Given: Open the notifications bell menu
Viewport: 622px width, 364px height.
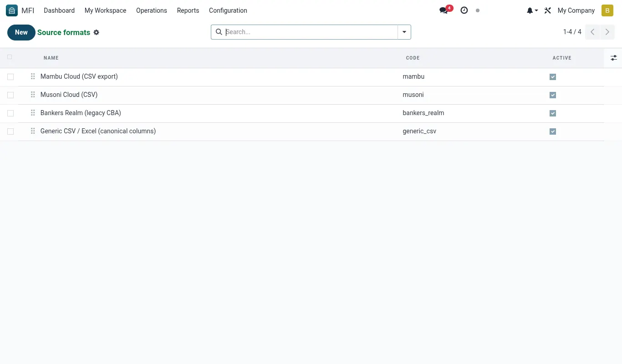Looking at the screenshot, I should 532,10.
